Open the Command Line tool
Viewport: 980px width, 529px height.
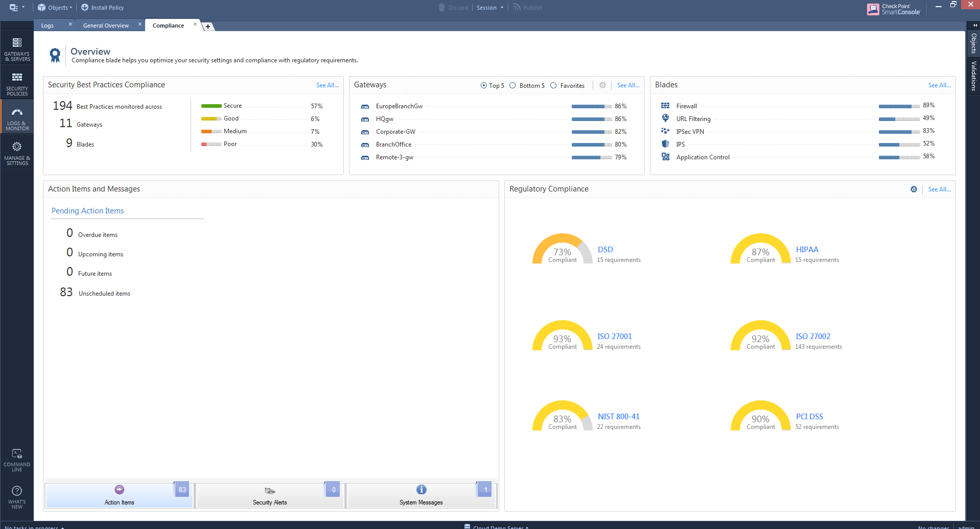17,460
